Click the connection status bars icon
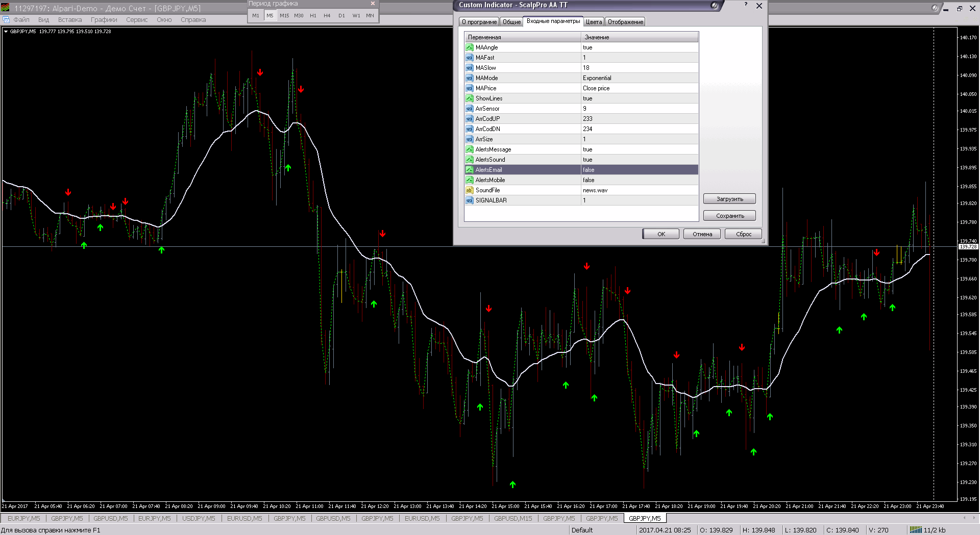This screenshot has height=535, width=980. pyautogui.click(x=916, y=530)
